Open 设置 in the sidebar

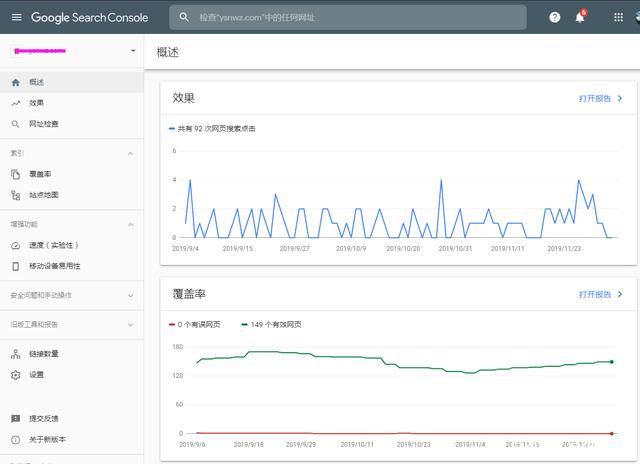coord(71,375)
